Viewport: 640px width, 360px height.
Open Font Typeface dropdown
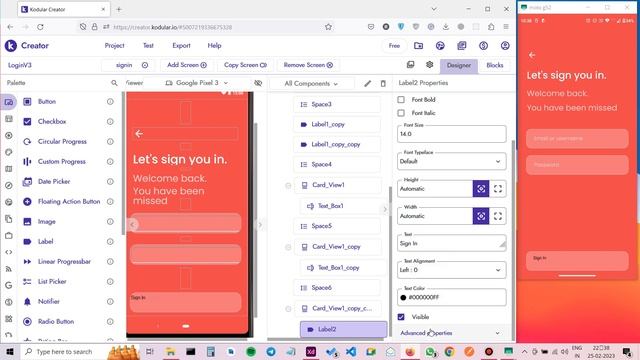click(x=451, y=161)
